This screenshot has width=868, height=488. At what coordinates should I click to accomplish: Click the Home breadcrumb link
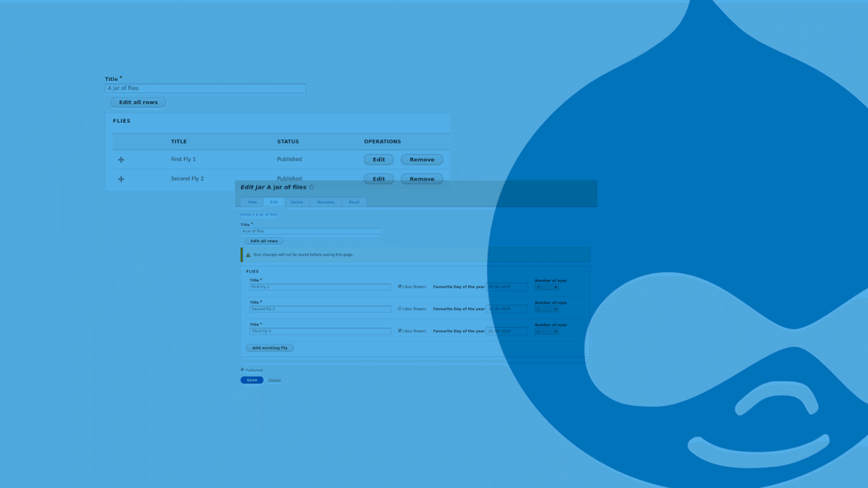tap(246, 215)
